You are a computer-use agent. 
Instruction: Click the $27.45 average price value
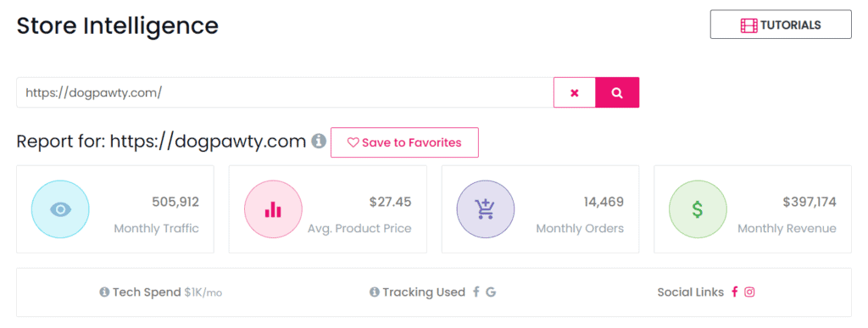click(390, 202)
